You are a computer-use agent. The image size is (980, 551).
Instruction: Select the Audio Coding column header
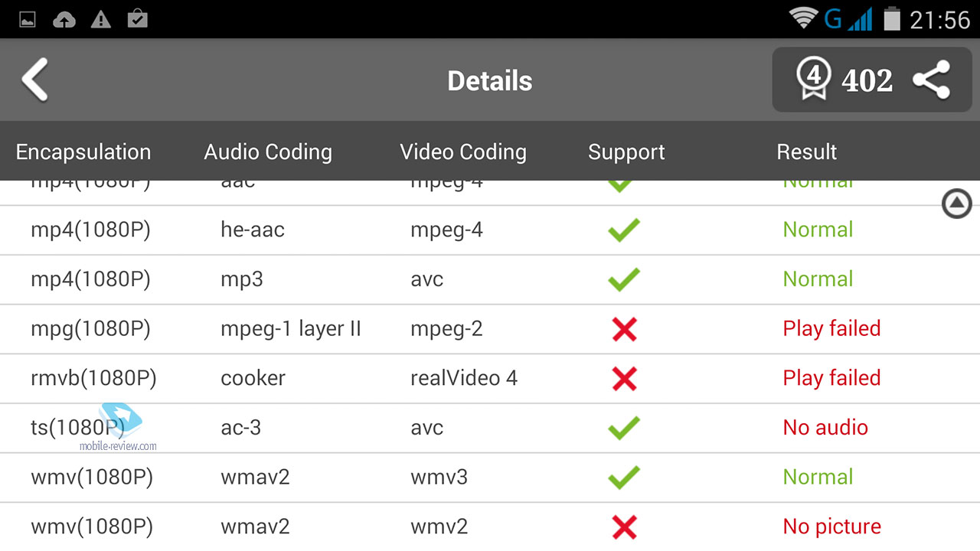(x=268, y=152)
